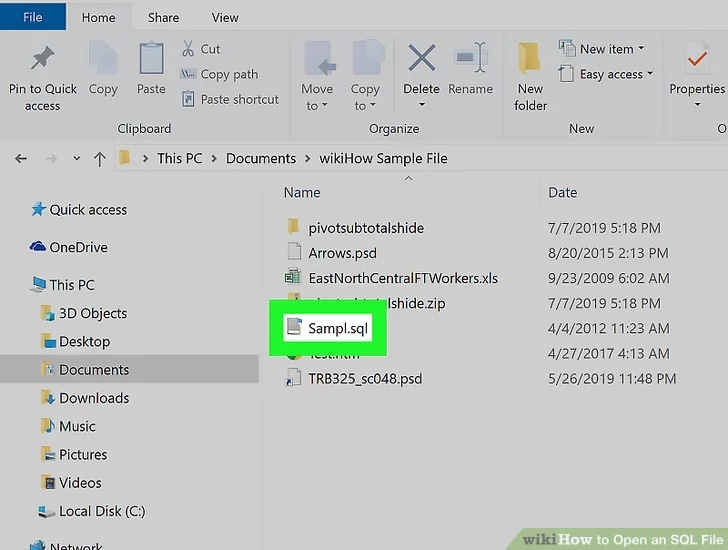
Task: Click the Cut scissors icon
Action: tap(188, 49)
